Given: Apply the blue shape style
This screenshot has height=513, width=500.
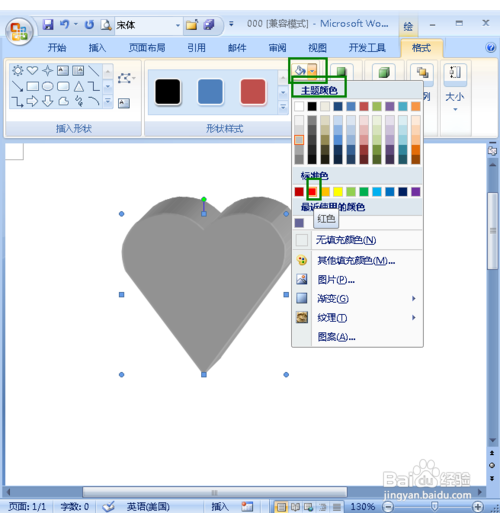Looking at the screenshot, I should point(210,92).
